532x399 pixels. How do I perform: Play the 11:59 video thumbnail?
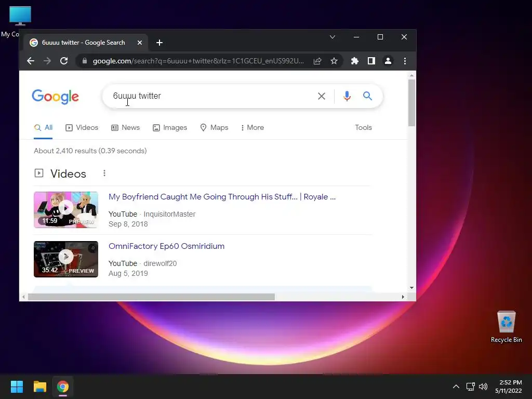coord(66,210)
